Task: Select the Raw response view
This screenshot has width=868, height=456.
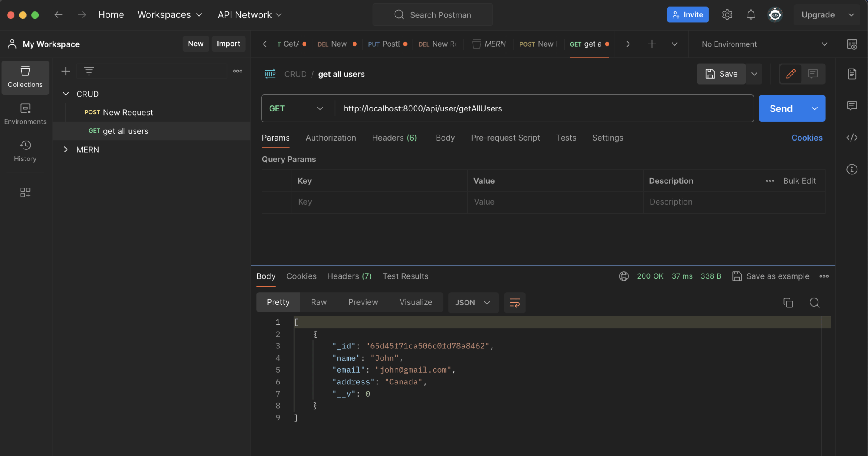Action: tap(319, 302)
